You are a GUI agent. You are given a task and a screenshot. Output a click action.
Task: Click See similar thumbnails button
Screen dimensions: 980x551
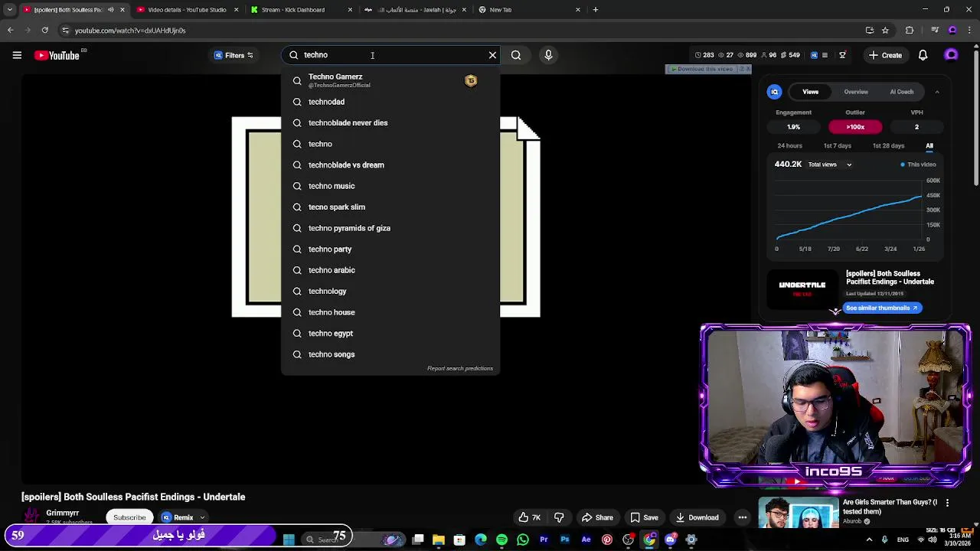[x=881, y=308]
